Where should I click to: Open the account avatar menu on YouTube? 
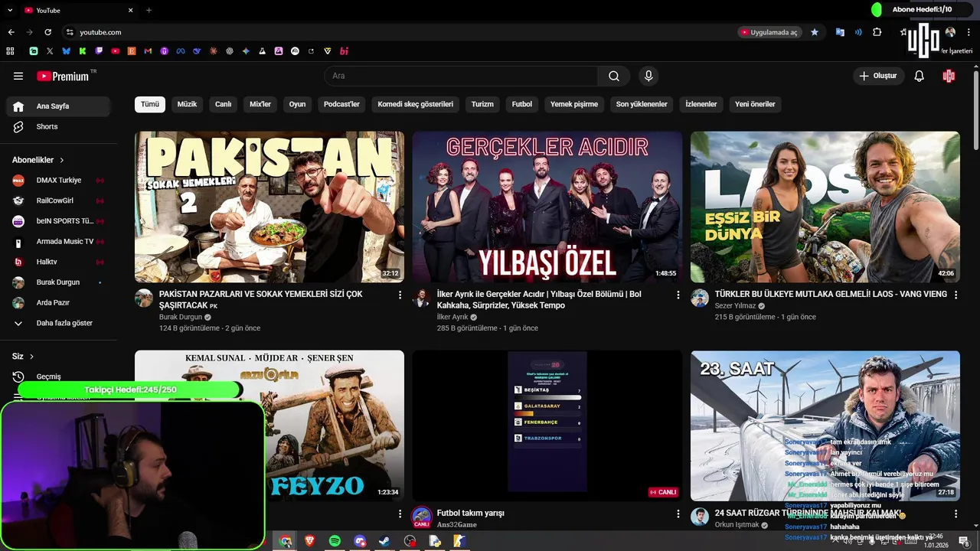click(949, 76)
